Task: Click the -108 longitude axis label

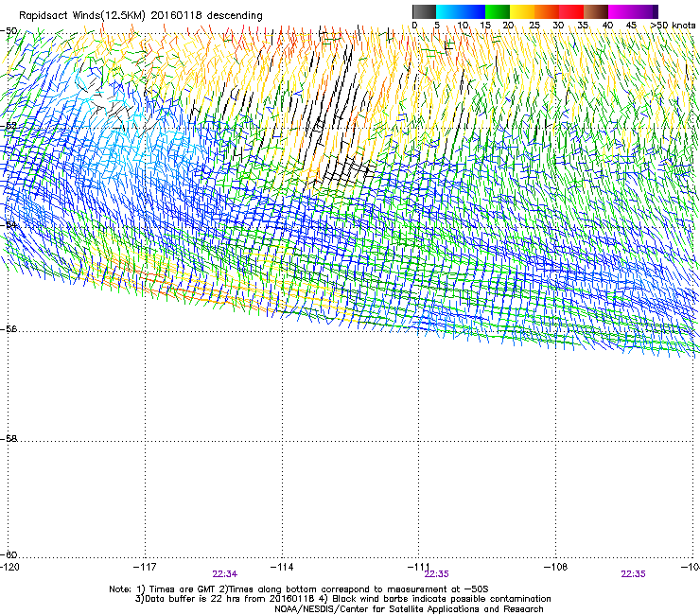Action: click(556, 567)
